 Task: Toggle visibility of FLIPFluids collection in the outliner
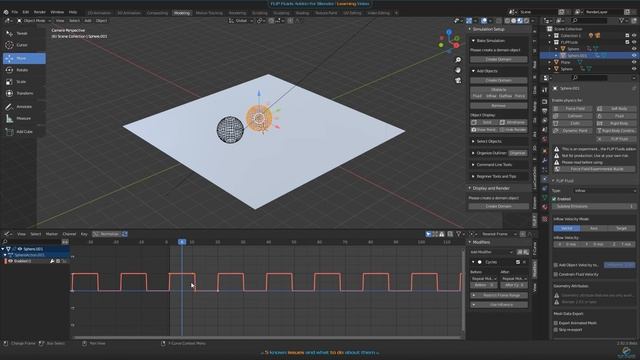point(634,42)
